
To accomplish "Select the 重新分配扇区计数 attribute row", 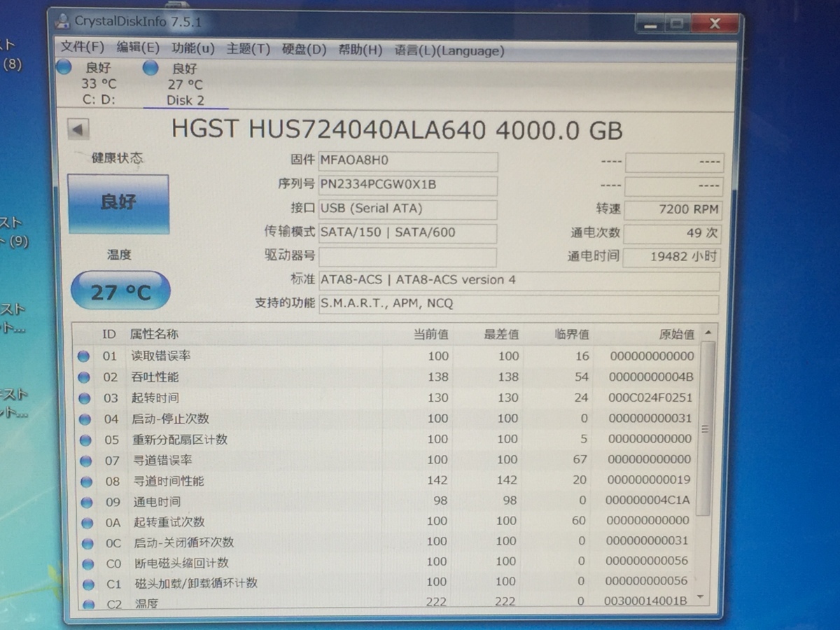I will click(387, 440).
